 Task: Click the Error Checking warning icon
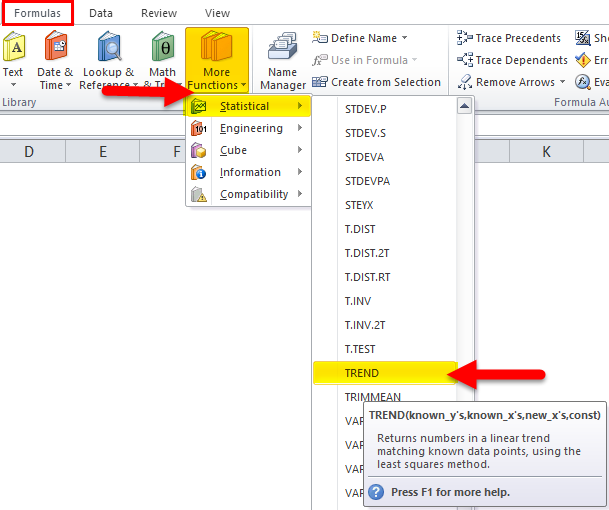(x=583, y=60)
